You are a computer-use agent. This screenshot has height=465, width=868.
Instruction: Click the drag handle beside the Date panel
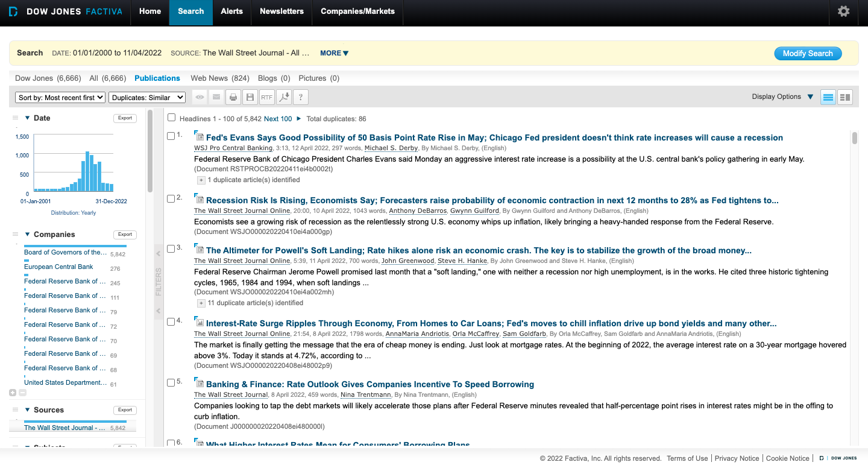[x=16, y=118]
